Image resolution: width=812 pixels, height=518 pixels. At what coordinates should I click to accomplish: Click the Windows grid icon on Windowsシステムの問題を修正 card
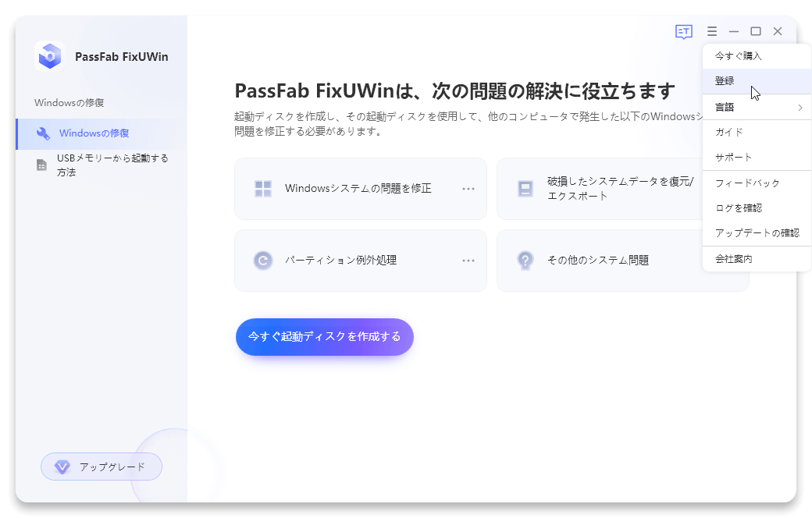click(263, 188)
